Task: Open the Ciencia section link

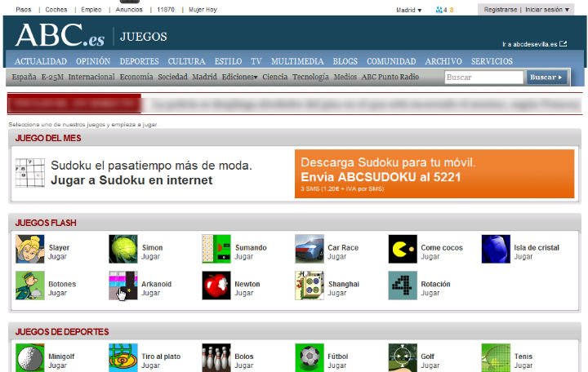Action: [x=275, y=77]
